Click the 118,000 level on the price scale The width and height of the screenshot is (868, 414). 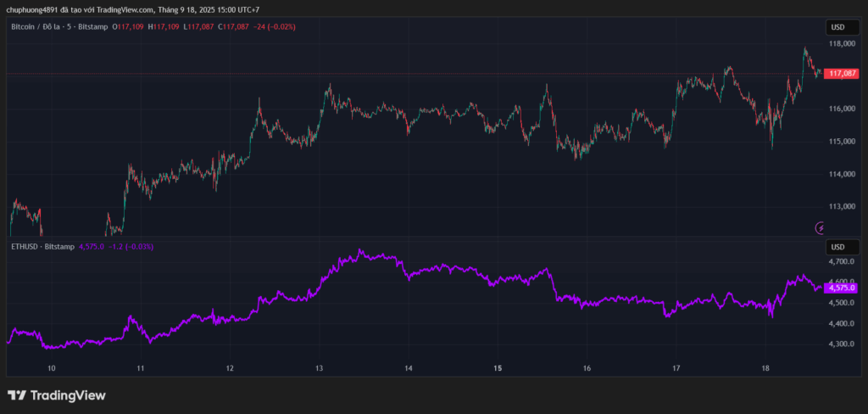click(x=842, y=44)
